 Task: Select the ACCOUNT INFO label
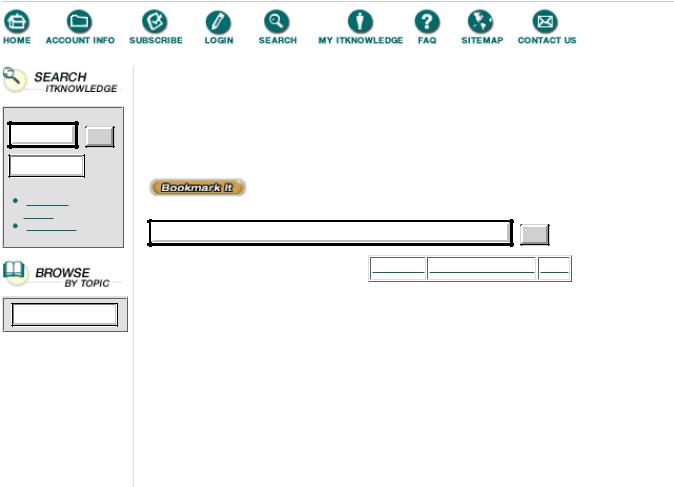point(80,40)
